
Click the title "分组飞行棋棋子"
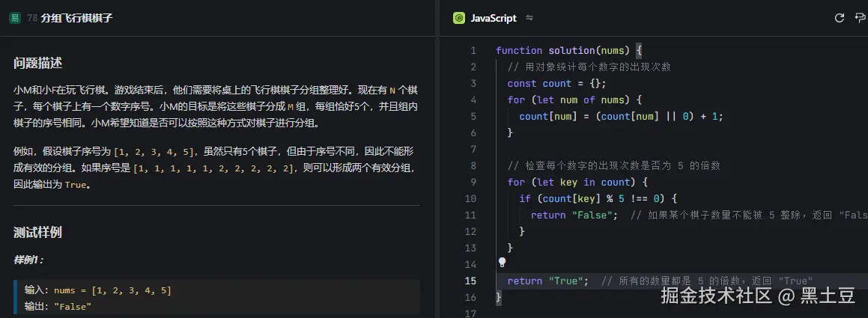click(76, 18)
